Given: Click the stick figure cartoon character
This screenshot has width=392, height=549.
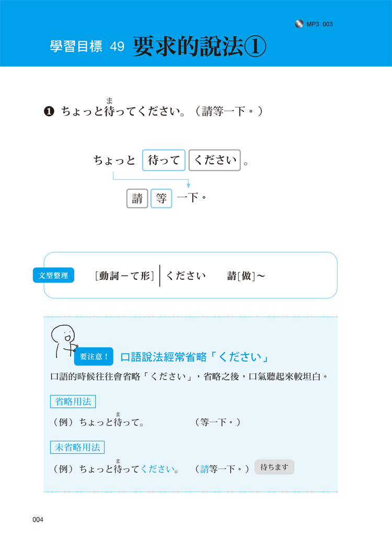Looking at the screenshot, I should click(x=64, y=341).
